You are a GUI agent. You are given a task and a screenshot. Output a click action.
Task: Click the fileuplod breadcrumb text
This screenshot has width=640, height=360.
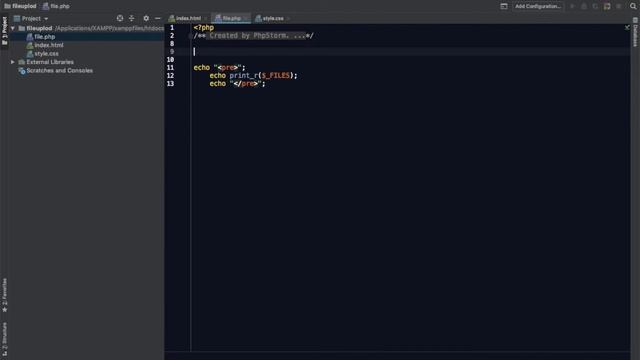pos(24,6)
